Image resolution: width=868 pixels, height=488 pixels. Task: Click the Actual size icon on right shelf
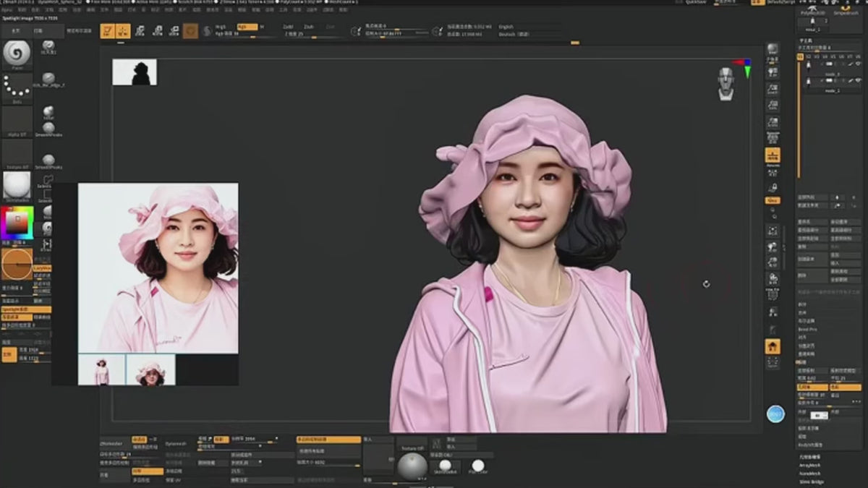773,106
